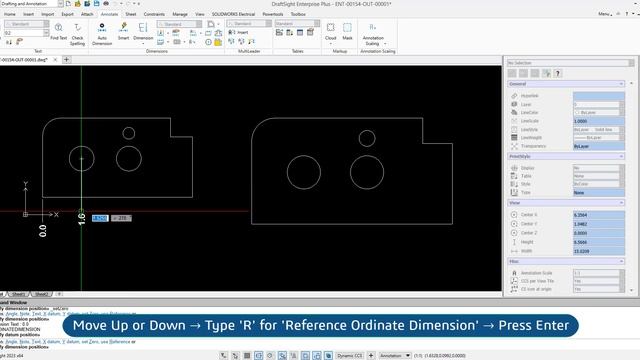
Task: Open the Constraints ribbon tab
Action: (154, 14)
